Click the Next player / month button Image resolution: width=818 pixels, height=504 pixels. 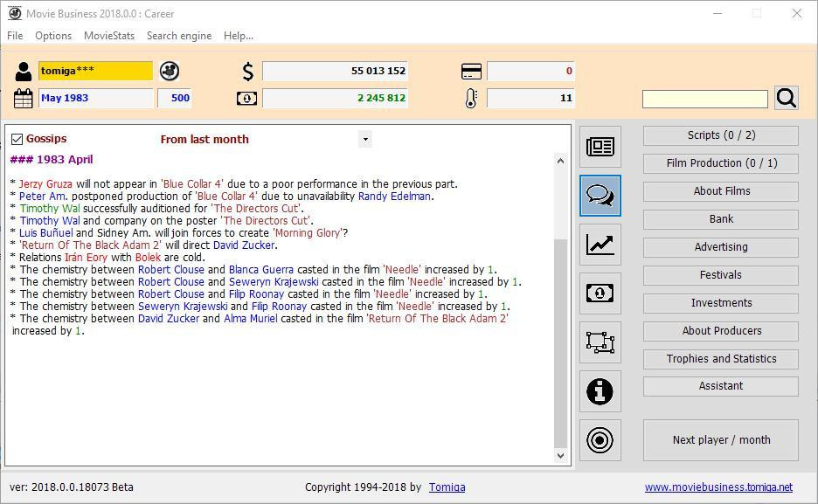[x=721, y=440]
